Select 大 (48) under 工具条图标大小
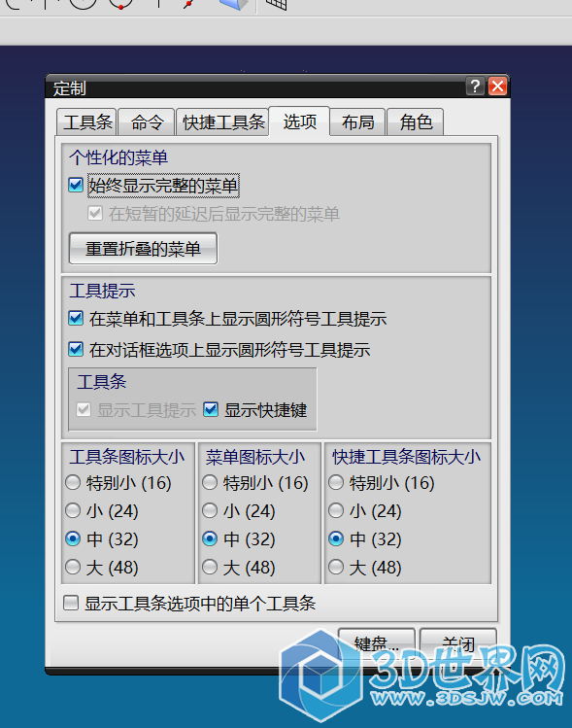The height and width of the screenshot is (728, 572). coord(73,567)
